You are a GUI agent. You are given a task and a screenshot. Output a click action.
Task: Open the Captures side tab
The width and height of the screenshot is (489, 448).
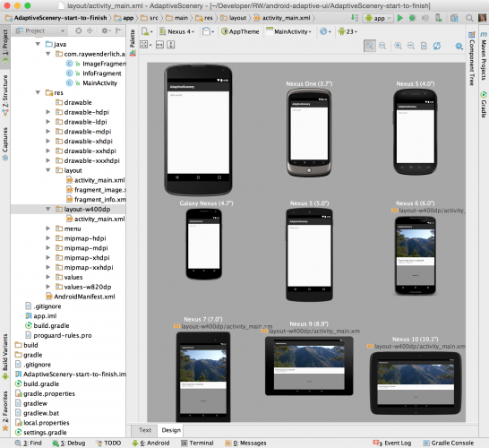5,144
